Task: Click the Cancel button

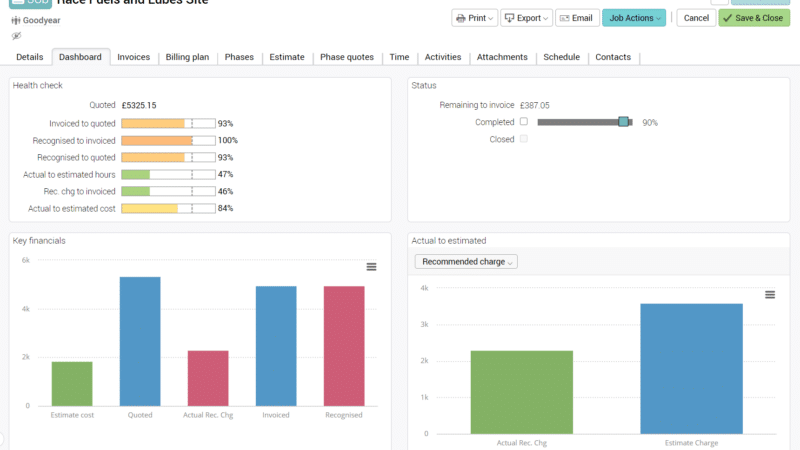Action: coord(696,18)
